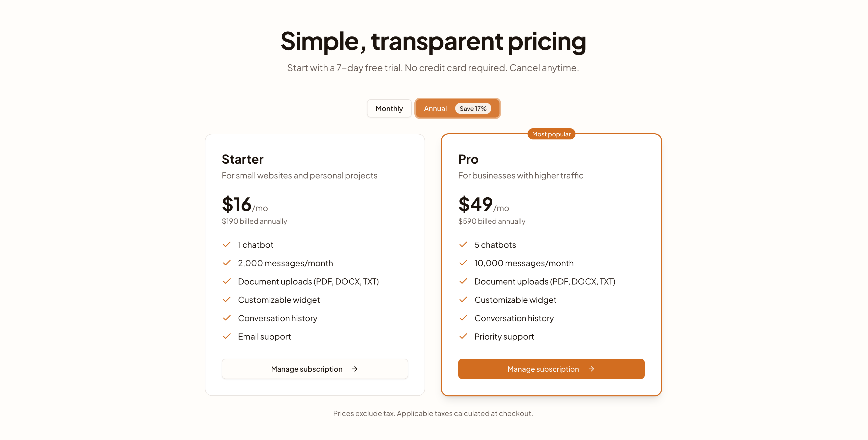
Task: Click Manage subscription for the Pro plan
Action: 551,369
